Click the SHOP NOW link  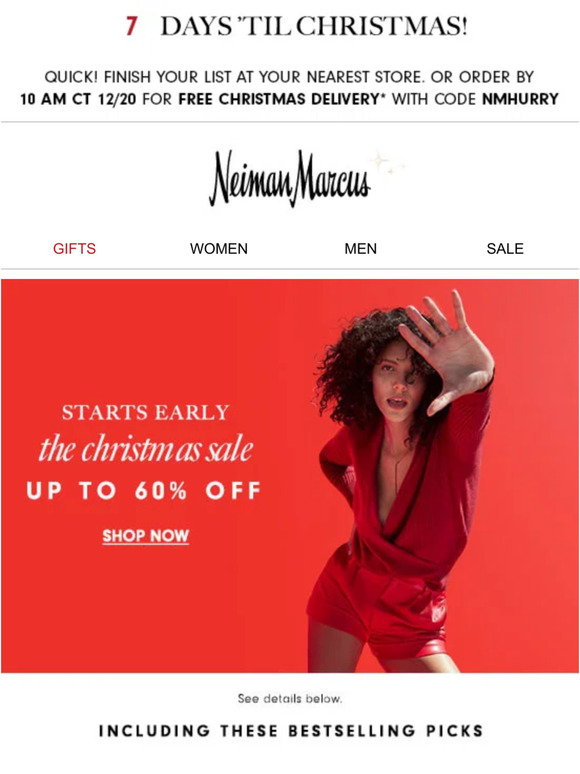pyautogui.click(x=146, y=536)
